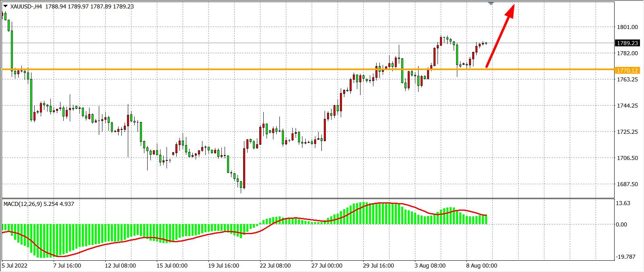The height and width of the screenshot is (272, 644).
Task: Click the 1744.25 level on price scale
Action: tap(627, 106)
